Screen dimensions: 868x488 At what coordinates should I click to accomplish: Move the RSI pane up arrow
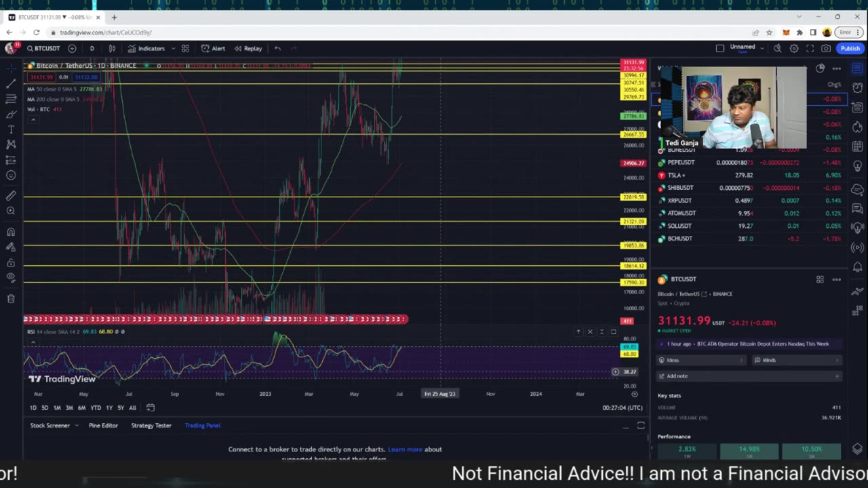[x=578, y=331]
